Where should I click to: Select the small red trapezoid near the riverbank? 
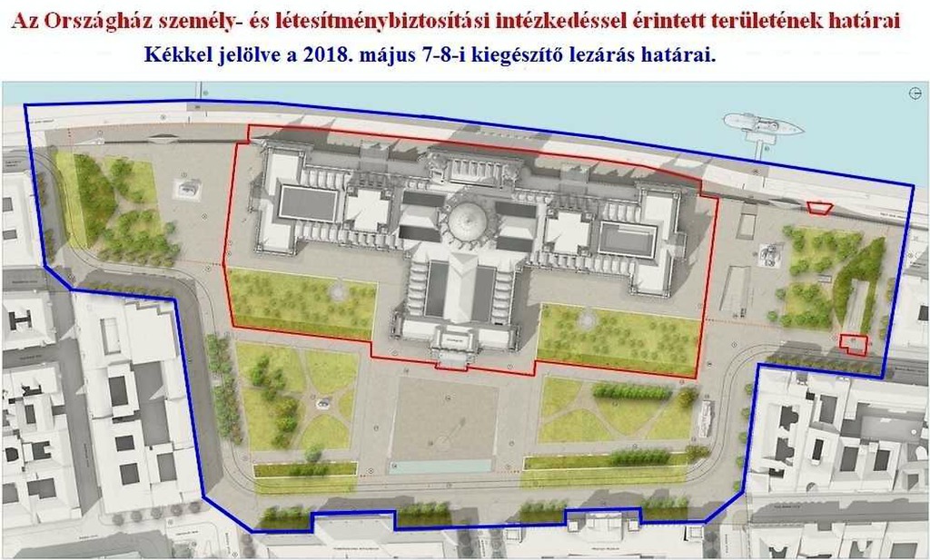(x=819, y=208)
